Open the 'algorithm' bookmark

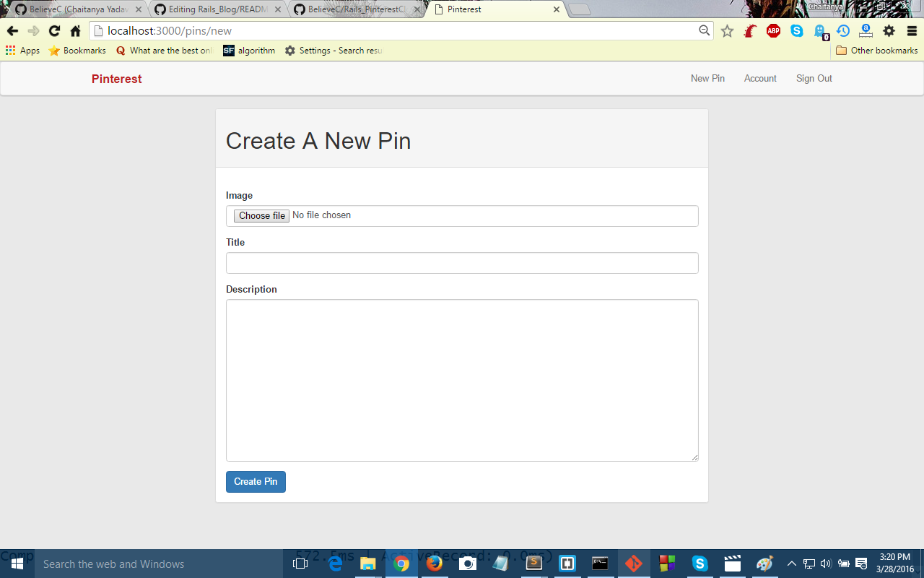(249, 51)
